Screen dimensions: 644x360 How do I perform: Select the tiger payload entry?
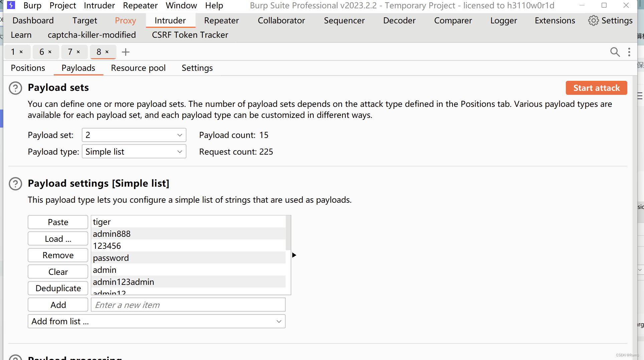pyautogui.click(x=188, y=222)
